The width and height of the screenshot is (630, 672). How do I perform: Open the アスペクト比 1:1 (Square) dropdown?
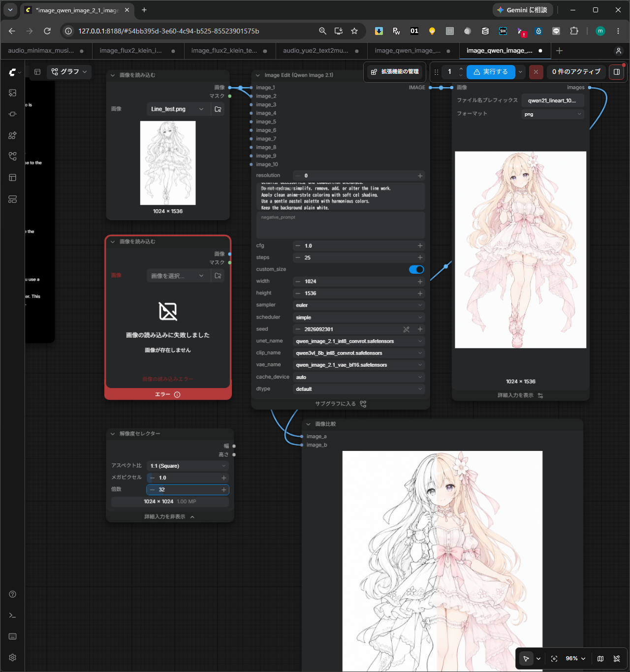(x=188, y=466)
